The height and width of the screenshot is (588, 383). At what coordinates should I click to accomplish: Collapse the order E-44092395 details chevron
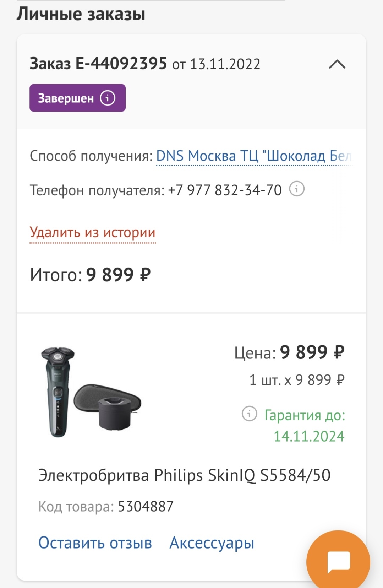point(337,64)
